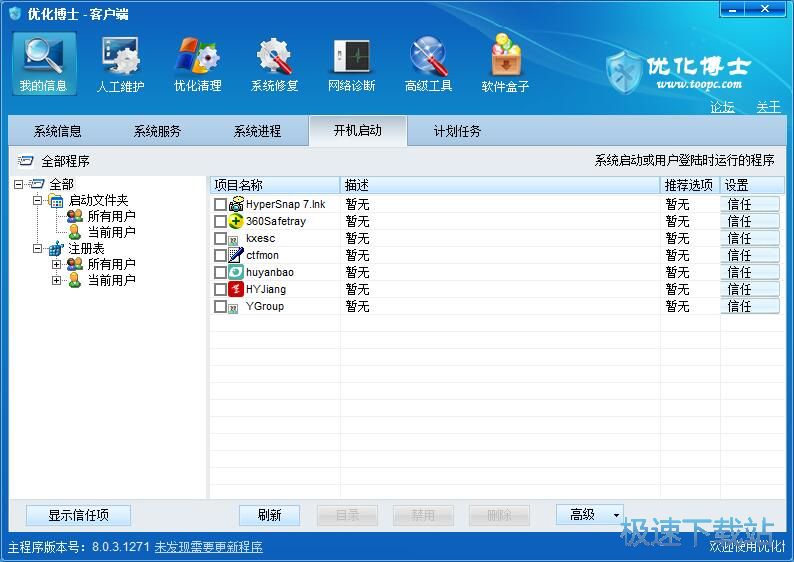The width and height of the screenshot is (794, 562).
Task: Open the 优化清理 module icon
Action: pos(197,63)
